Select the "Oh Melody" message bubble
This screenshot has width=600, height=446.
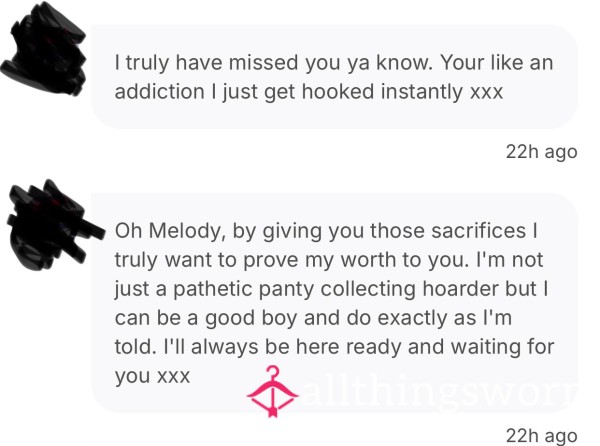tap(334, 303)
